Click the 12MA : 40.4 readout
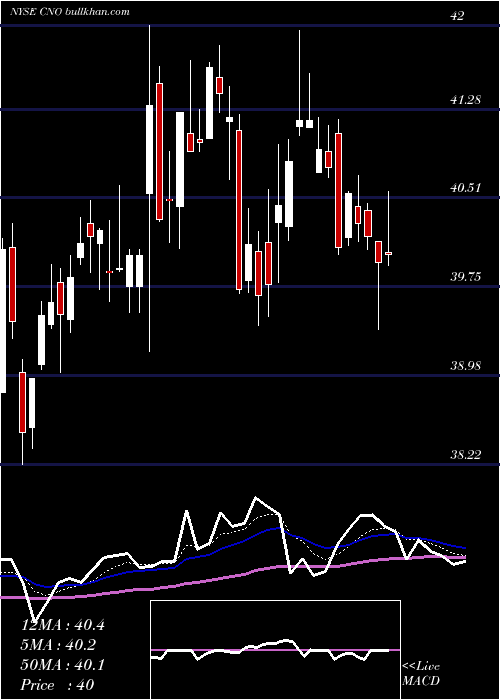Viewport: 500px width, 700px height. (x=63, y=625)
